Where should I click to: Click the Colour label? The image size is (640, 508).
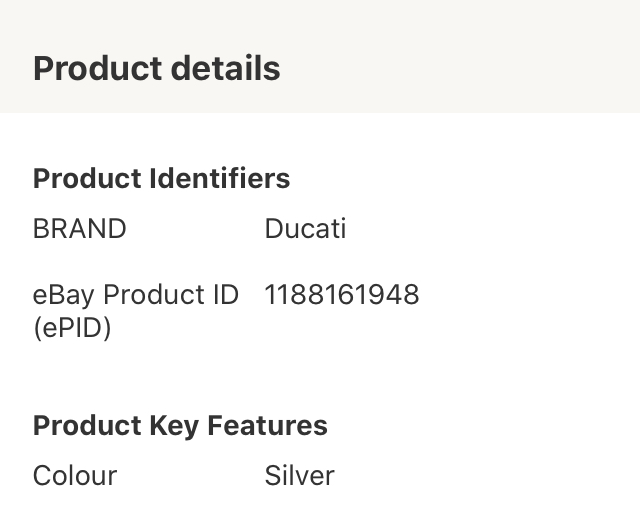(75, 476)
